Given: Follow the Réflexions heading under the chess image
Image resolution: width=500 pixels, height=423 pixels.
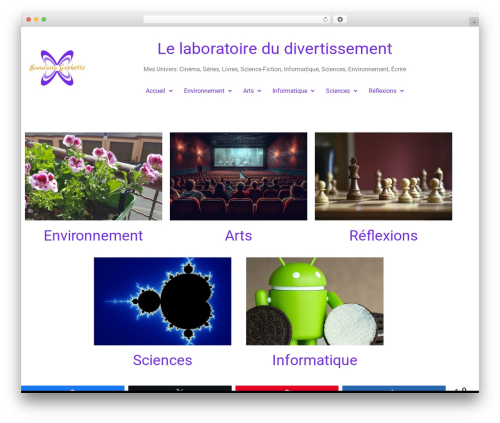Looking at the screenshot, I should click(x=383, y=236).
